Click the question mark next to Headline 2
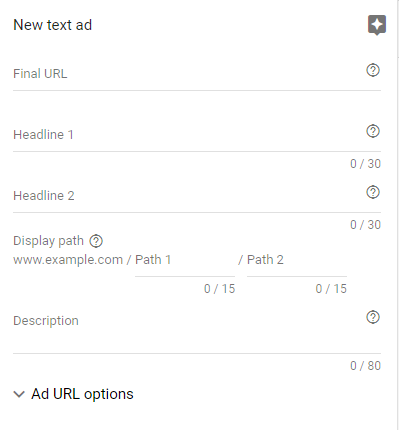 [x=373, y=192]
